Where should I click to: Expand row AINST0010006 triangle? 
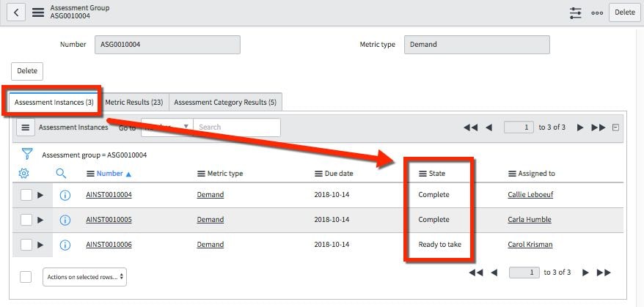coord(40,245)
